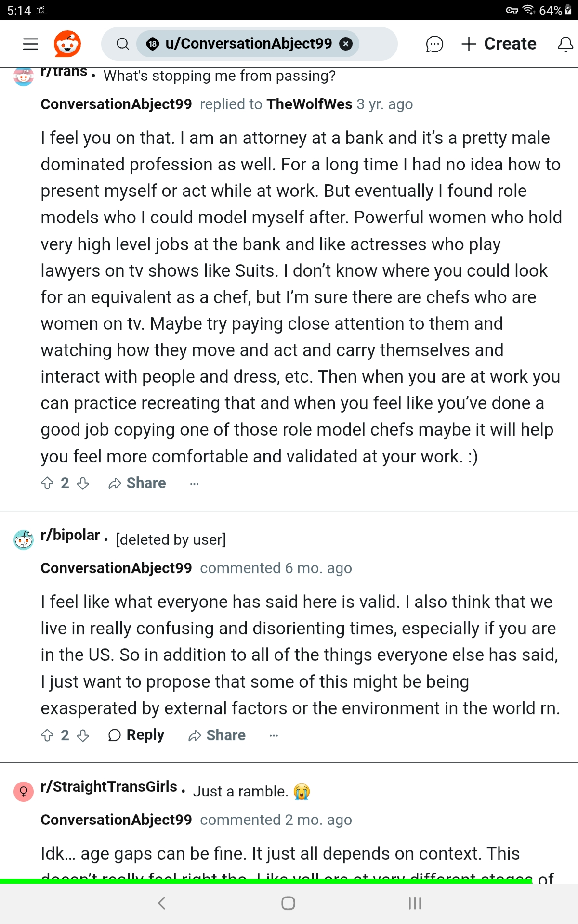Open the r/StraightTransGirls subreddit link

point(109,787)
